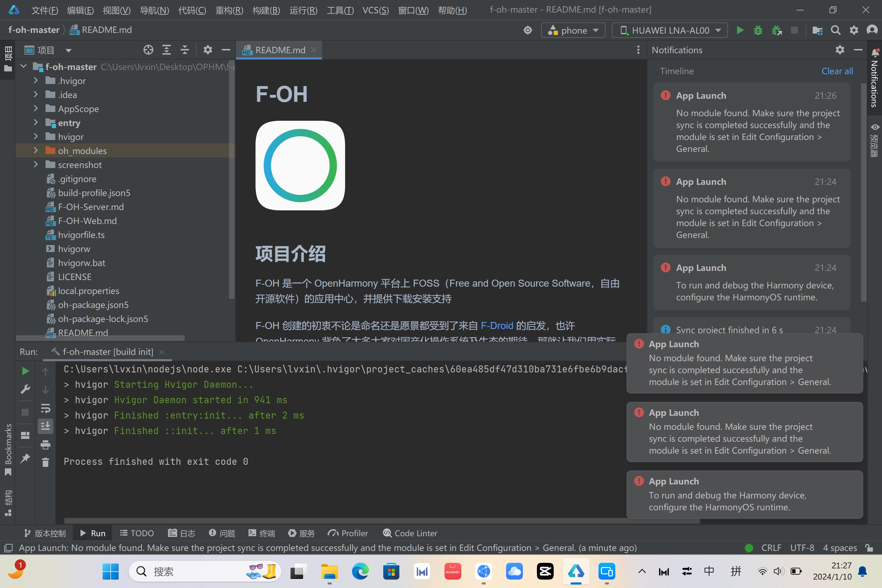882x588 pixels.
Task: Click the target locate icon near phone dropdown
Action: (x=528, y=30)
